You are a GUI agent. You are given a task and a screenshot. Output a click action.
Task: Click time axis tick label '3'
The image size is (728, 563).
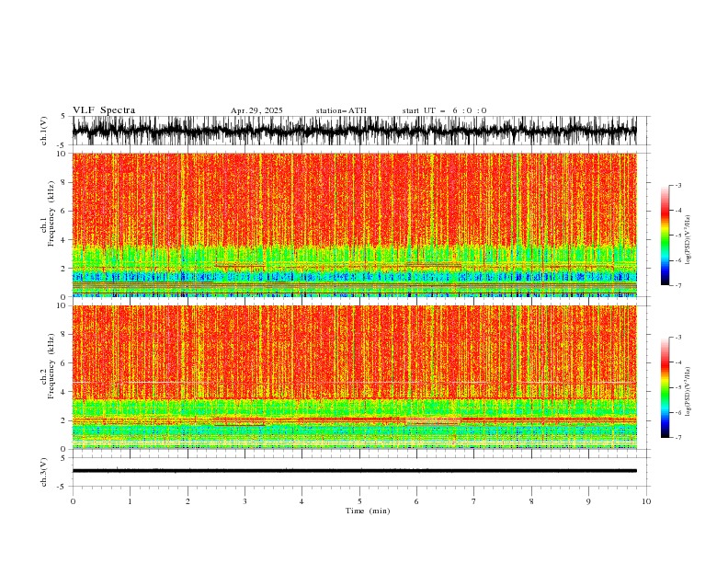coord(245,501)
